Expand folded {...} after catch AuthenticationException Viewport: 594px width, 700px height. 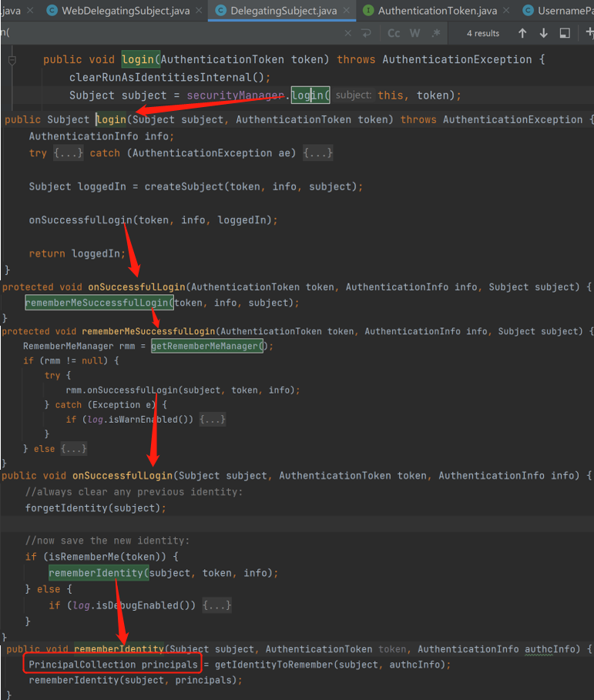point(317,153)
